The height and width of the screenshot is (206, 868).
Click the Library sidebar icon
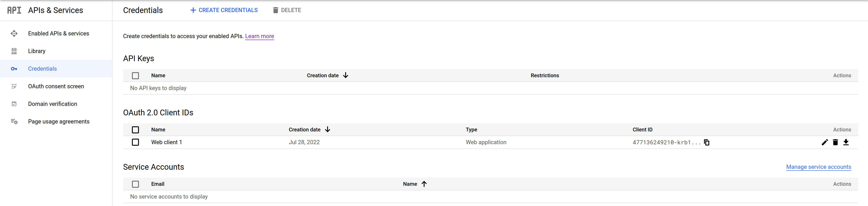point(14,51)
